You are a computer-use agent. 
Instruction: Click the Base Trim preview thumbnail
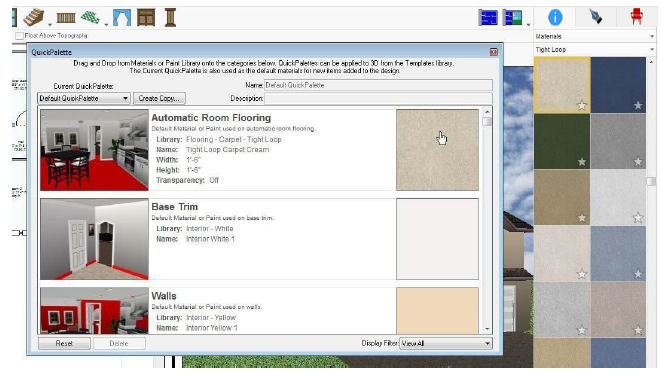click(x=94, y=239)
